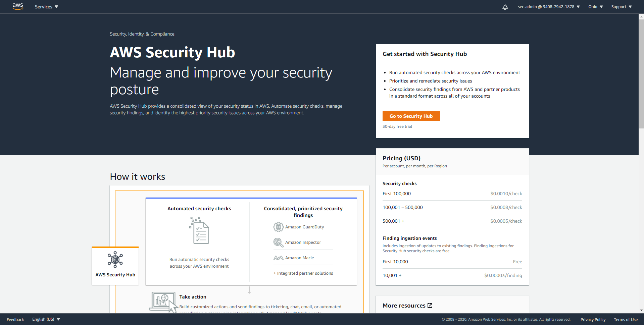This screenshot has width=644, height=325.
Task: Click the Pricing (USD) heading
Action: [x=401, y=158]
